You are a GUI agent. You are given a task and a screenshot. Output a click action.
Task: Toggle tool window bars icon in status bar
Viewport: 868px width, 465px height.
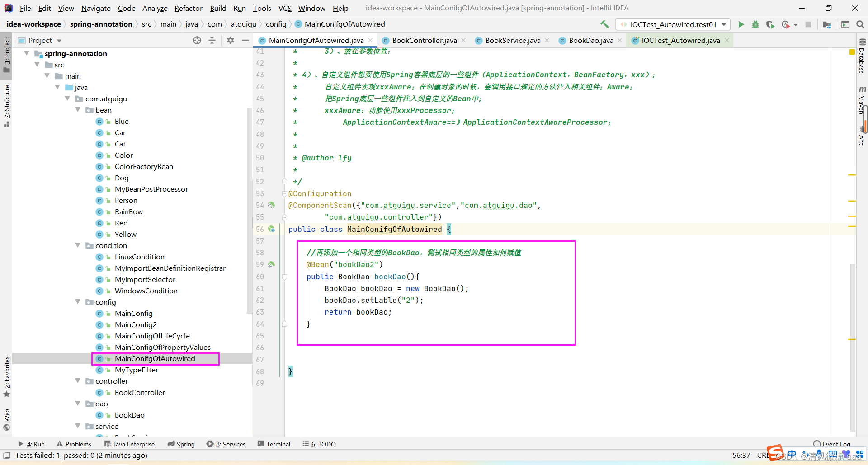(x=7, y=456)
